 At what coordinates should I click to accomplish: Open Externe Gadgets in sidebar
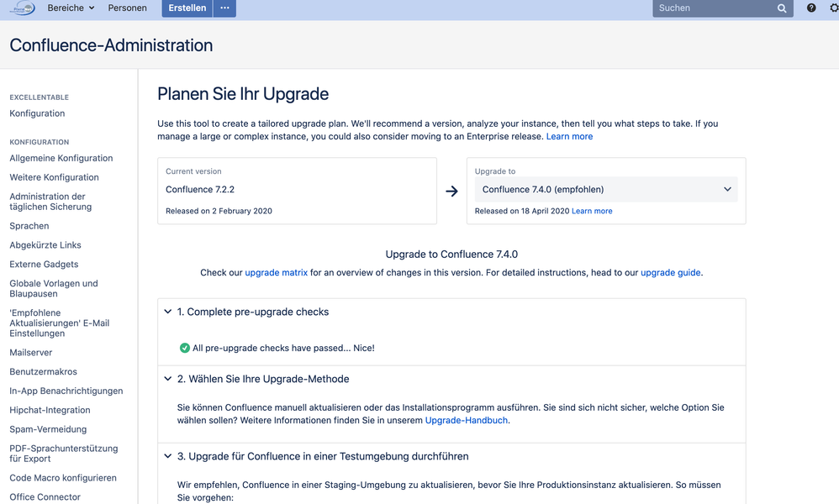click(44, 265)
